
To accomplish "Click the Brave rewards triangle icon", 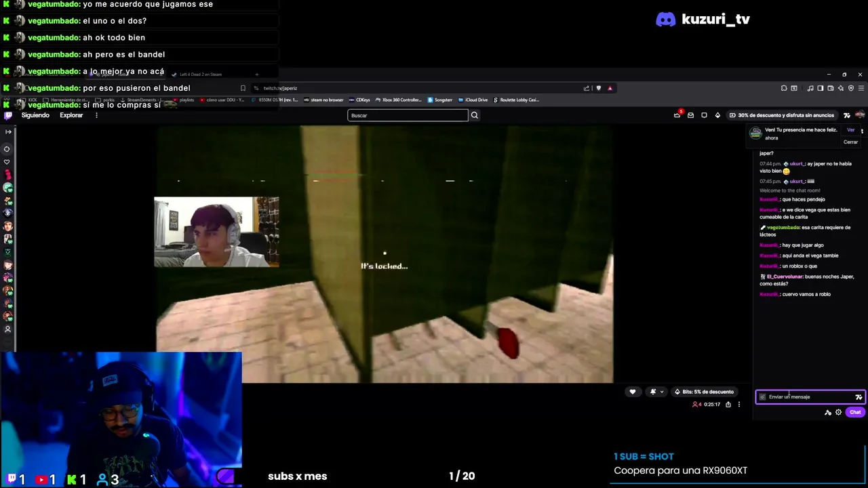I will (610, 88).
